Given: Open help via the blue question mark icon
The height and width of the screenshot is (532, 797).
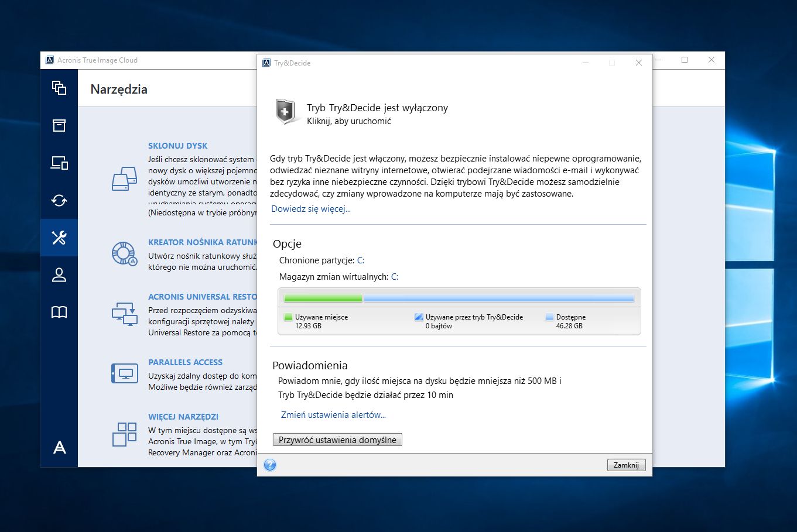Looking at the screenshot, I should (270, 465).
